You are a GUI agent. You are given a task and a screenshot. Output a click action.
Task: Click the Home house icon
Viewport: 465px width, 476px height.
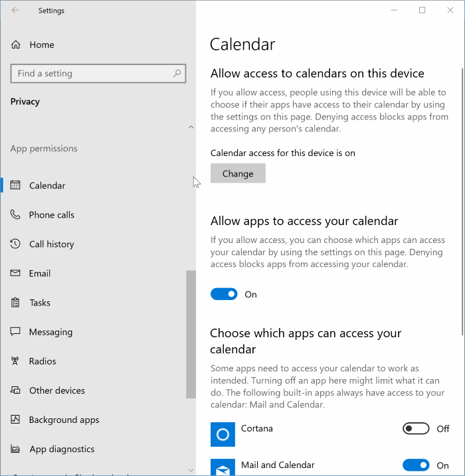[16, 44]
